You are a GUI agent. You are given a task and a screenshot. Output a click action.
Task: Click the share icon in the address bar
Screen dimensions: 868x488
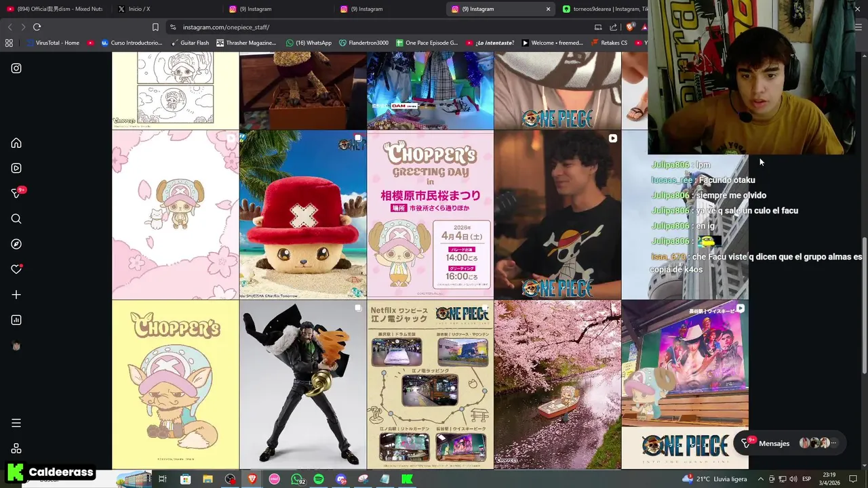pyautogui.click(x=614, y=27)
